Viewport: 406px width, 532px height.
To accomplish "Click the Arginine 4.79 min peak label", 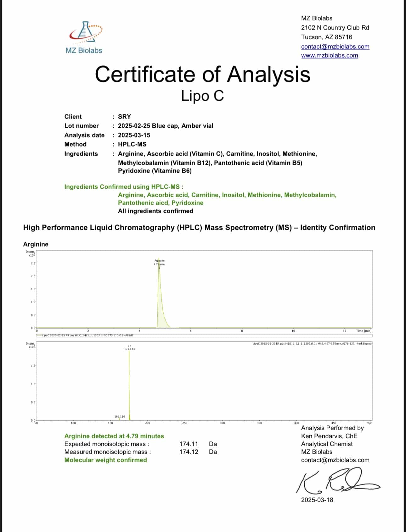I will (159, 262).
